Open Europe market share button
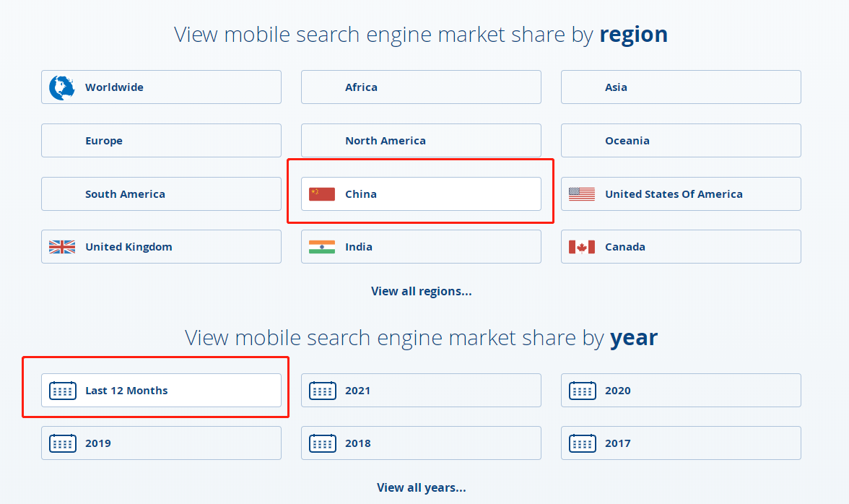The height and width of the screenshot is (504, 849). coord(161,141)
